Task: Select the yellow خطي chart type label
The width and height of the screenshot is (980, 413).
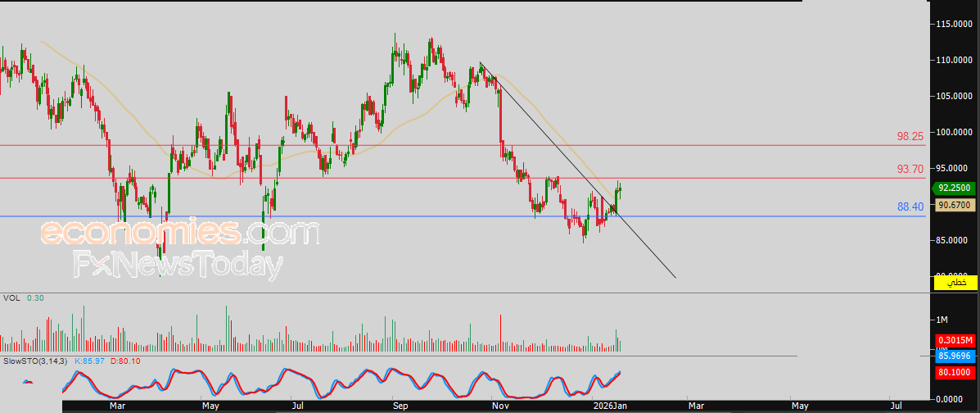Action: [955, 283]
